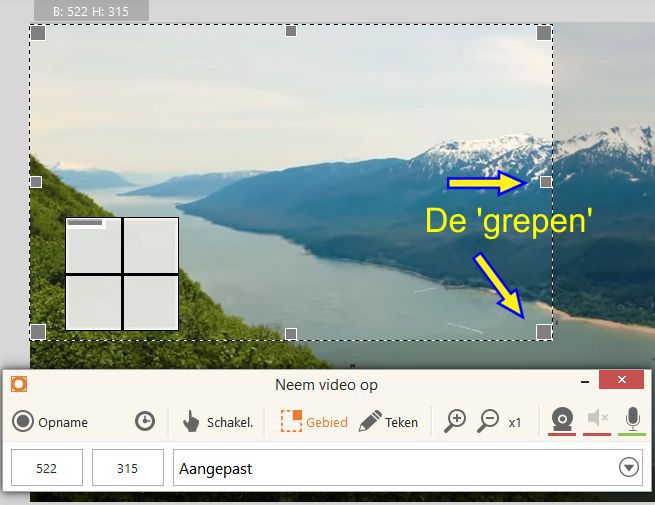Close the Neem video op window
This screenshot has width=655, height=505.
(621, 379)
